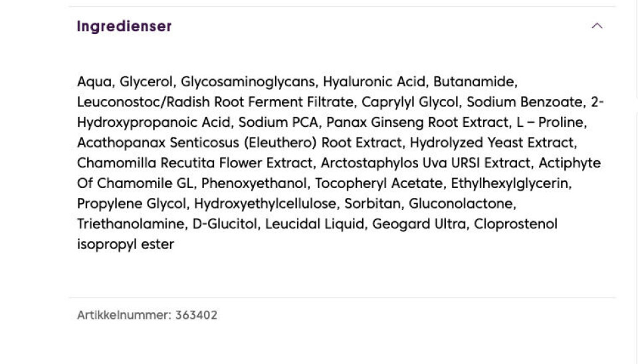Screen dimensions: 638x364
Task: Click the Hydrolyzed Yeast Extract ingredient
Action: tap(492, 143)
